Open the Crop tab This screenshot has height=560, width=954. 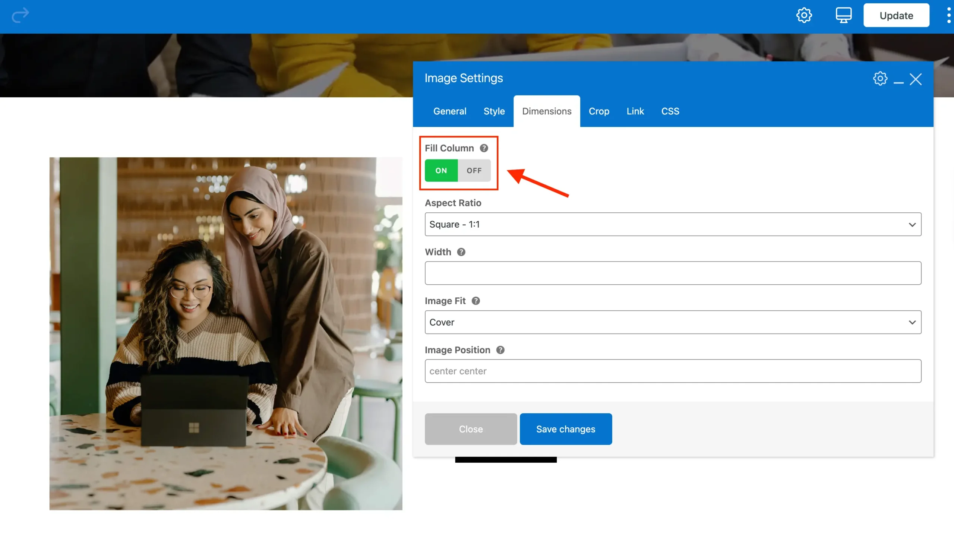[598, 111]
